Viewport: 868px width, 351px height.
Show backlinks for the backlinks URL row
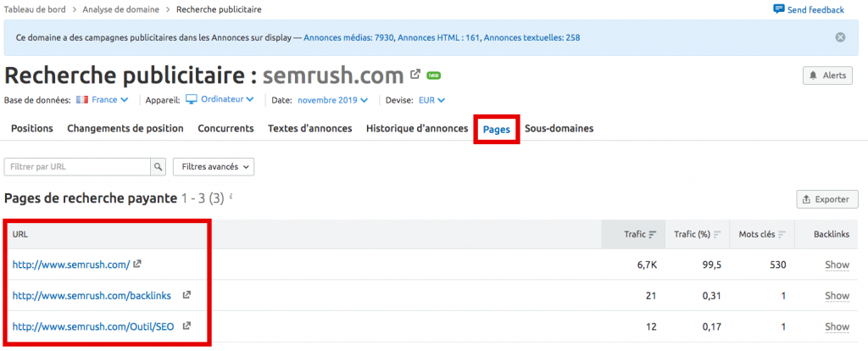click(837, 296)
